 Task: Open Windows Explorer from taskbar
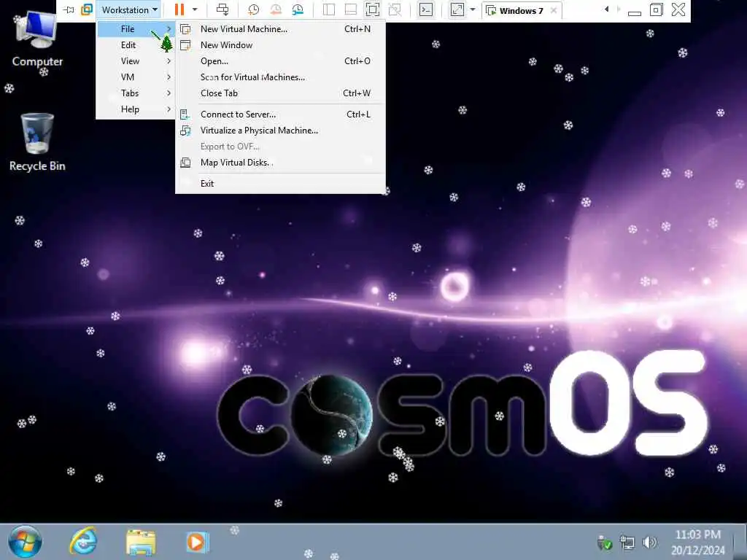click(141, 542)
